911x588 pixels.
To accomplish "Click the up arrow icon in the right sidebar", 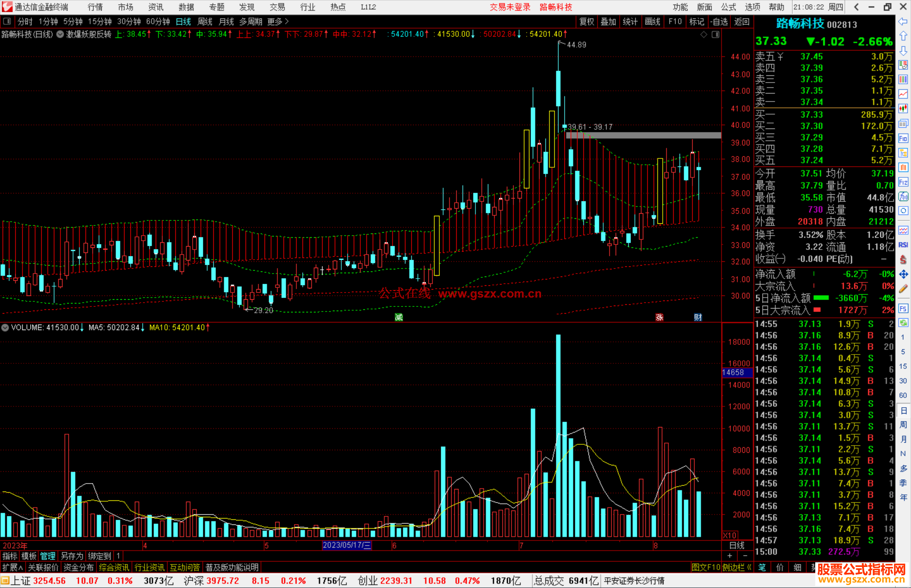I will [x=903, y=36].
